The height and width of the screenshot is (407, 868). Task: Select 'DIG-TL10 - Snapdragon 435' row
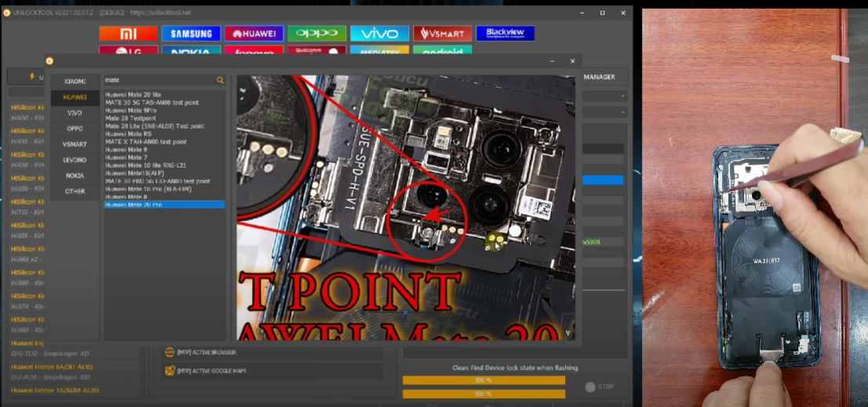point(50,354)
